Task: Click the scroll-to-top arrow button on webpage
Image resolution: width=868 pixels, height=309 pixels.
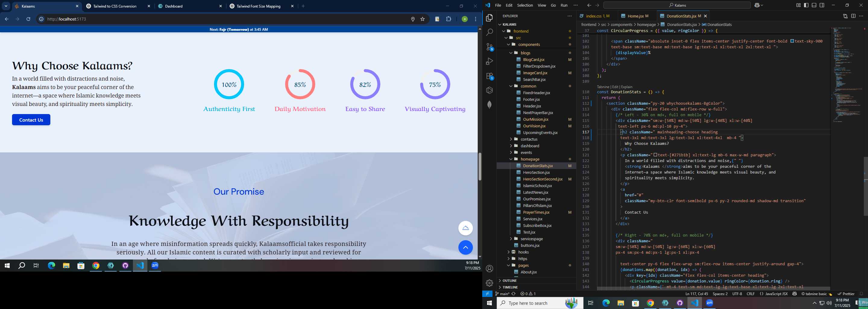Action: pyautogui.click(x=465, y=247)
